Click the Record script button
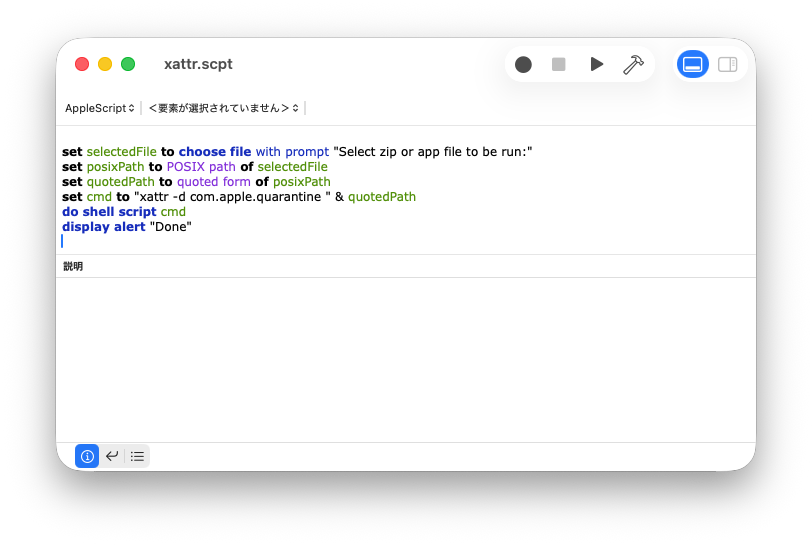 (x=523, y=64)
